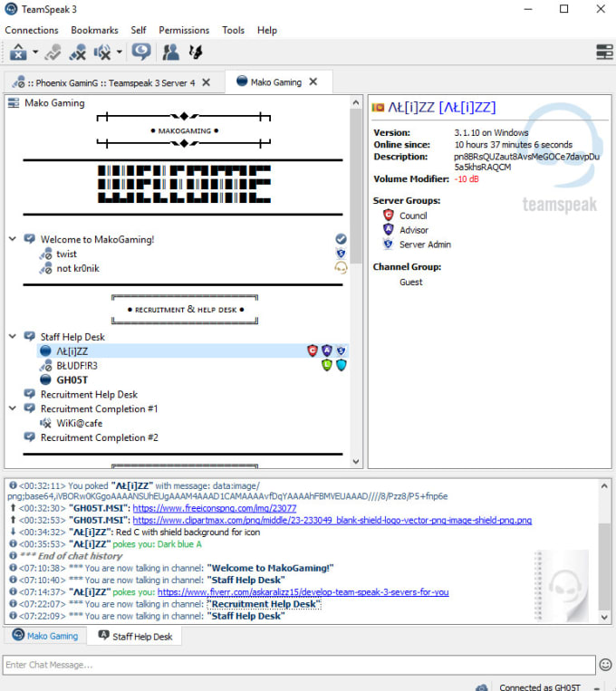Toggle microphone mute in toolbar

coord(78,52)
